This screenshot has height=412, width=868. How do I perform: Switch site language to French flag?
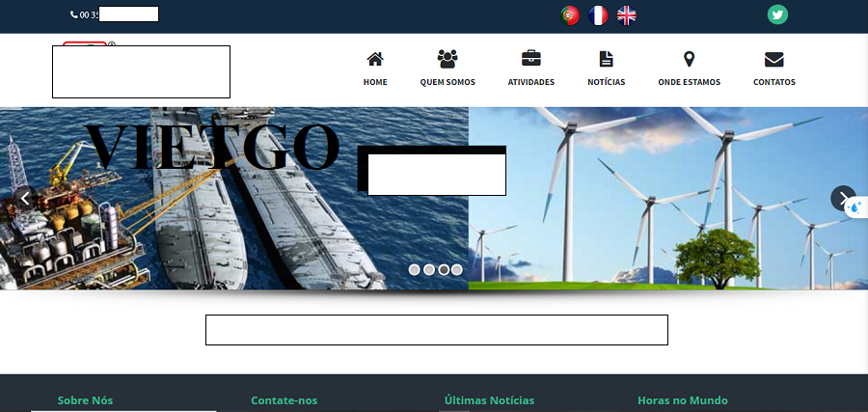tap(598, 15)
